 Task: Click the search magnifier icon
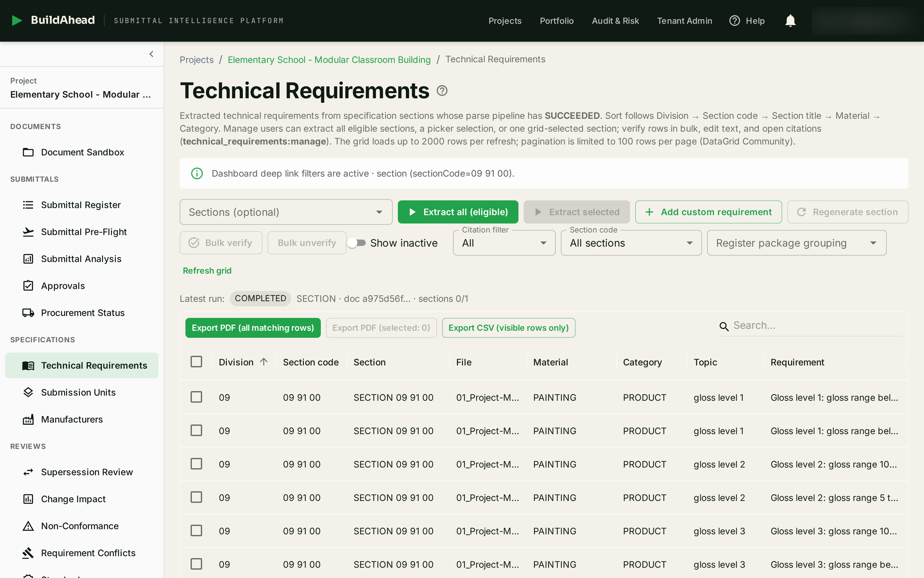pos(723,326)
